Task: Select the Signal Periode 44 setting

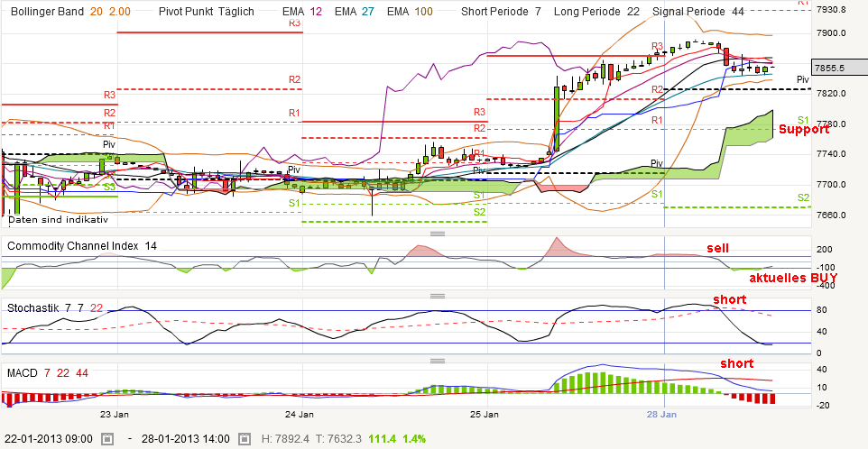Action: click(698, 12)
